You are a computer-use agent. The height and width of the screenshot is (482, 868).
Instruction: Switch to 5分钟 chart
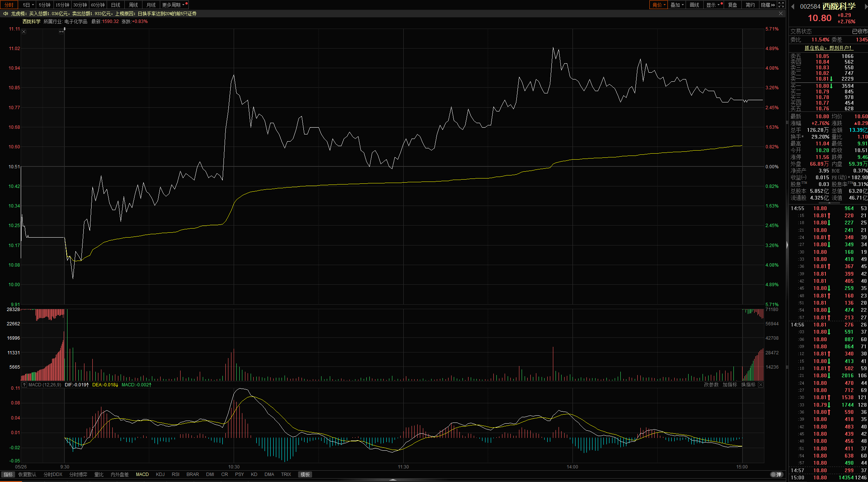44,5
